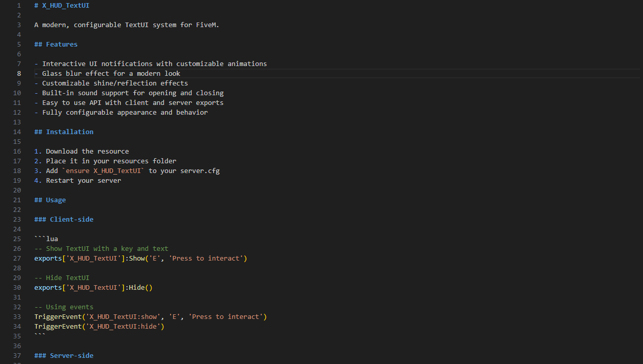The height and width of the screenshot is (364, 643).
Task: Select line number 15 in the gutter
Action: coord(17,141)
